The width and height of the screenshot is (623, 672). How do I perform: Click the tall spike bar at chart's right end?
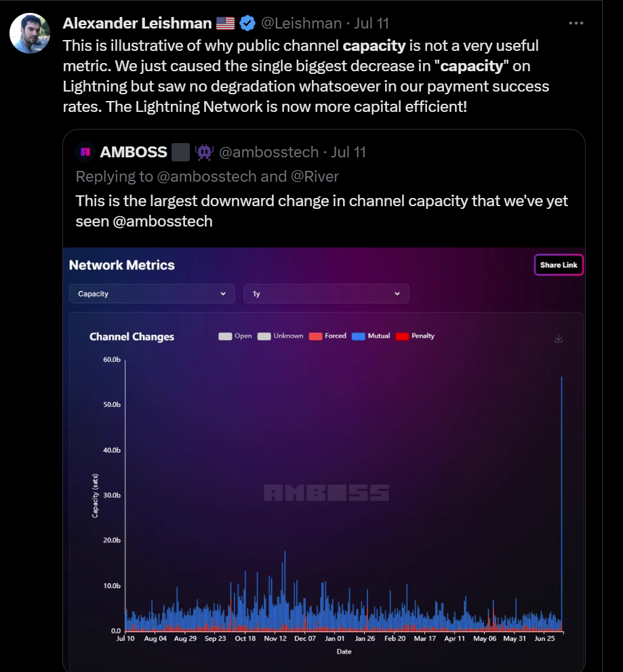[x=561, y=502]
